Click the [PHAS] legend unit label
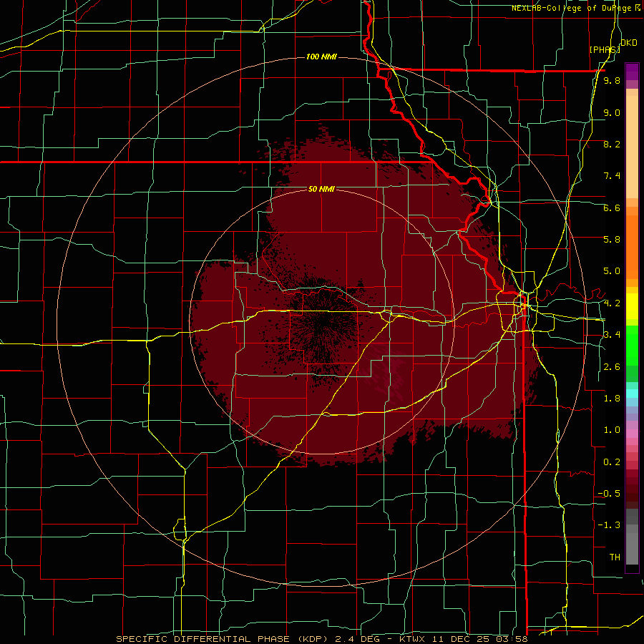The width and height of the screenshot is (644, 644). 605,49
